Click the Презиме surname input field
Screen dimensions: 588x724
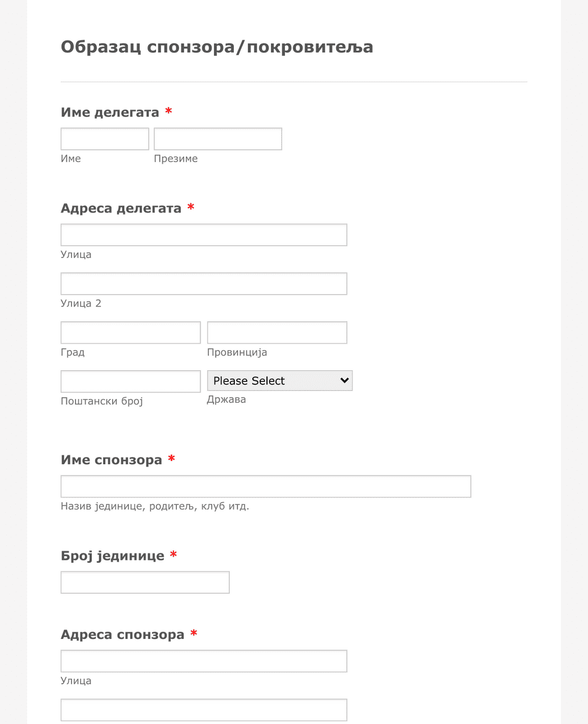point(217,138)
